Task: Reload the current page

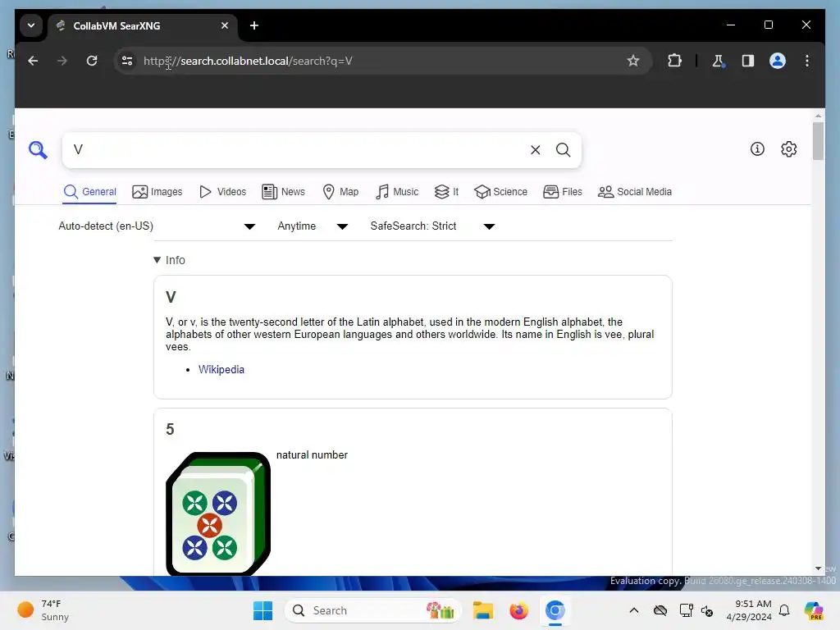Action: 92,61
